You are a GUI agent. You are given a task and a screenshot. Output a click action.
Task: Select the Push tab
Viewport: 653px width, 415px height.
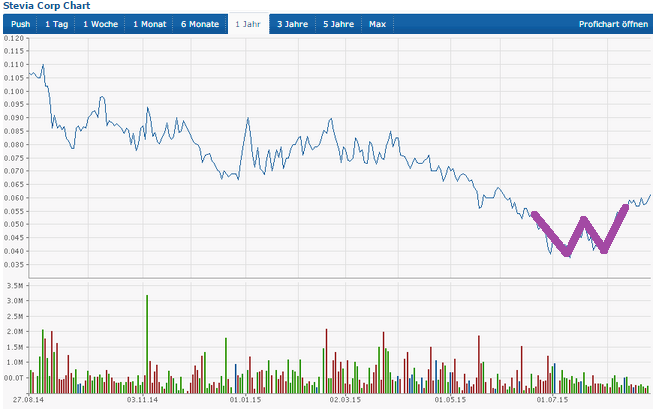click(20, 24)
